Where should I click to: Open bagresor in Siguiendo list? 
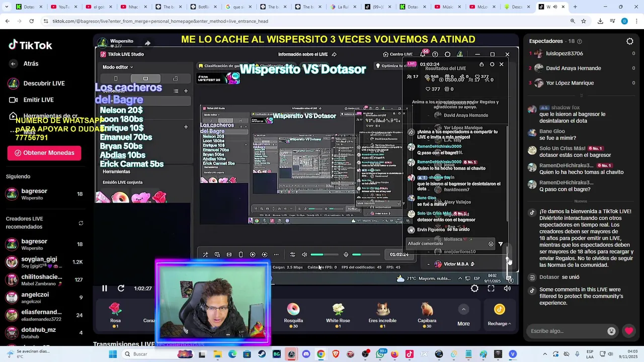[x=44, y=194]
